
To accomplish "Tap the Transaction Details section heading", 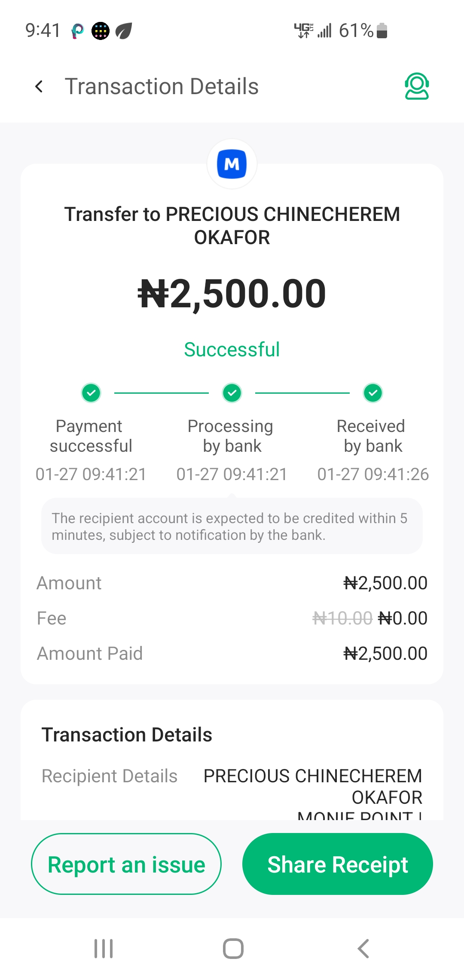I will (127, 735).
